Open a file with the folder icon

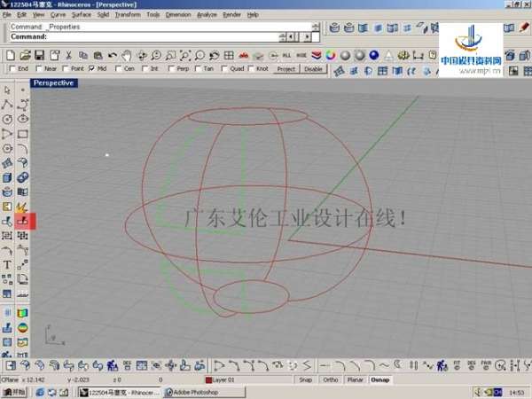[25, 55]
